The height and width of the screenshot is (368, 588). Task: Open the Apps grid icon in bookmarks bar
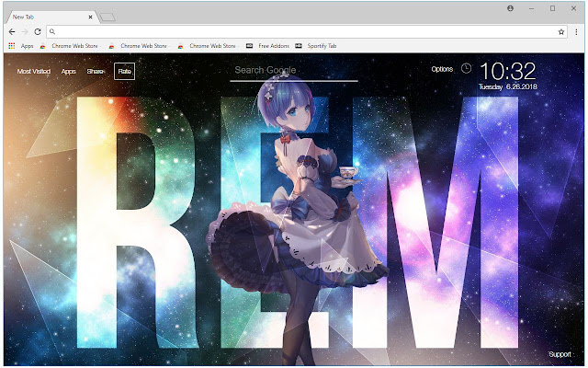(12, 46)
